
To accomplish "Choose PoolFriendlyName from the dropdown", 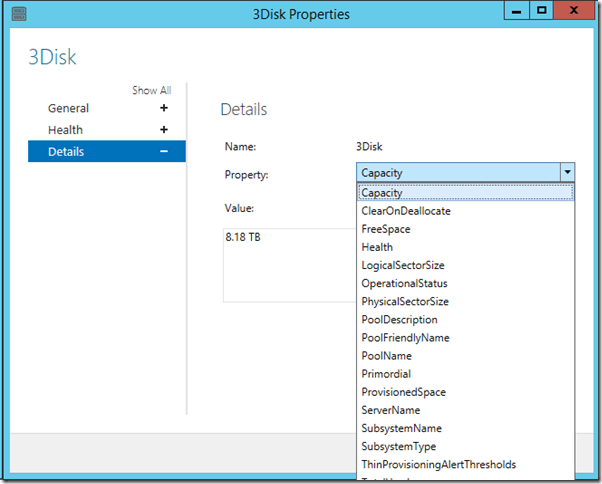I will tap(405, 338).
